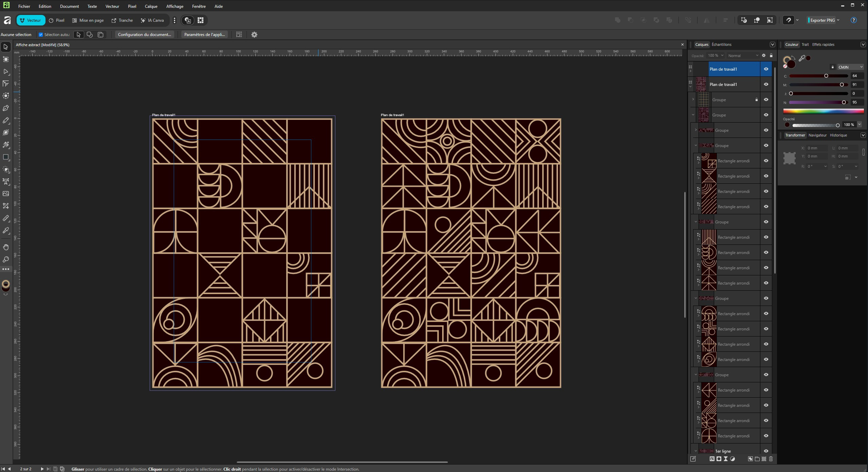This screenshot has height=472, width=868.
Task: Click Paramètres de l'appli button
Action: tap(204, 35)
